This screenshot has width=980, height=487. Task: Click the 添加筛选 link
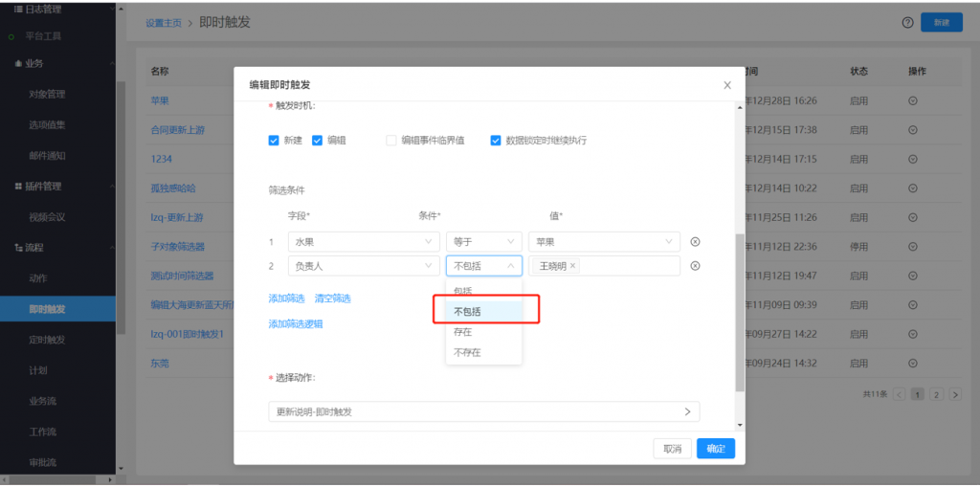click(286, 299)
